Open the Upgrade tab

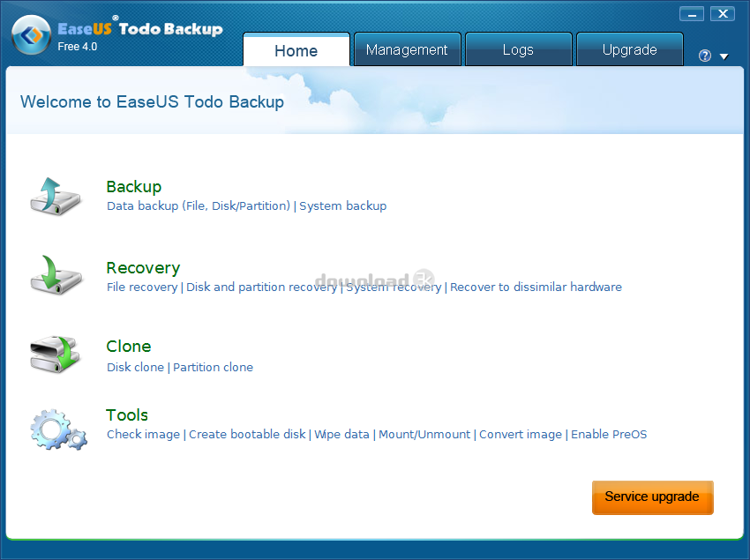click(x=629, y=49)
